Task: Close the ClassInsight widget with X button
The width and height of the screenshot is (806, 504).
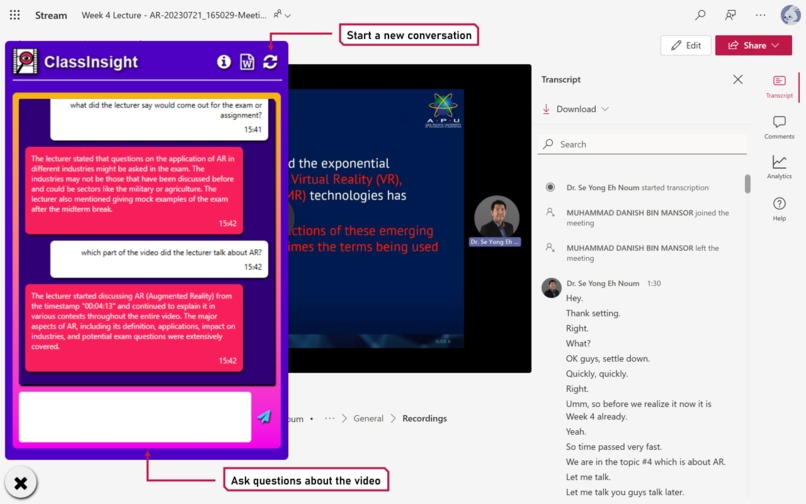Action: tap(21, 483)
